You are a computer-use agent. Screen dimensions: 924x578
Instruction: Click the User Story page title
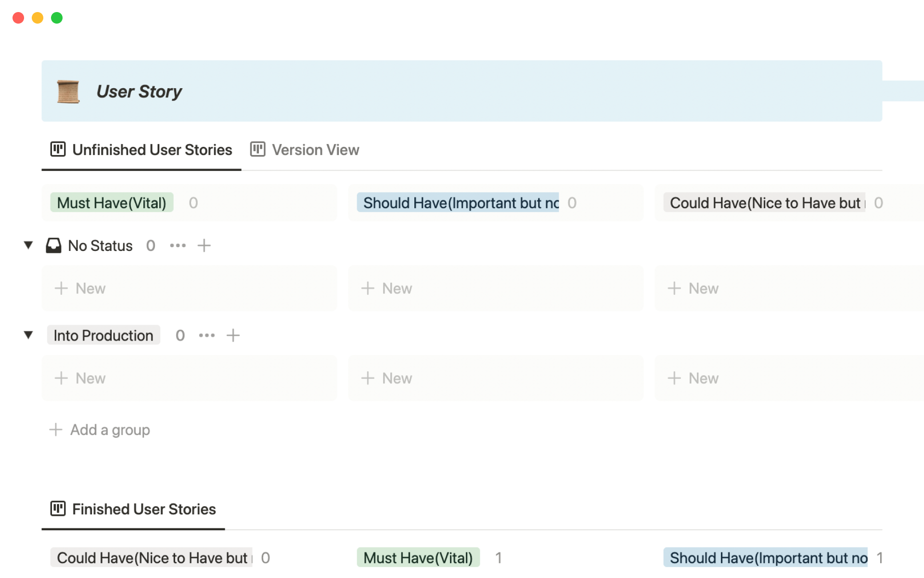(x=139, y=92)
